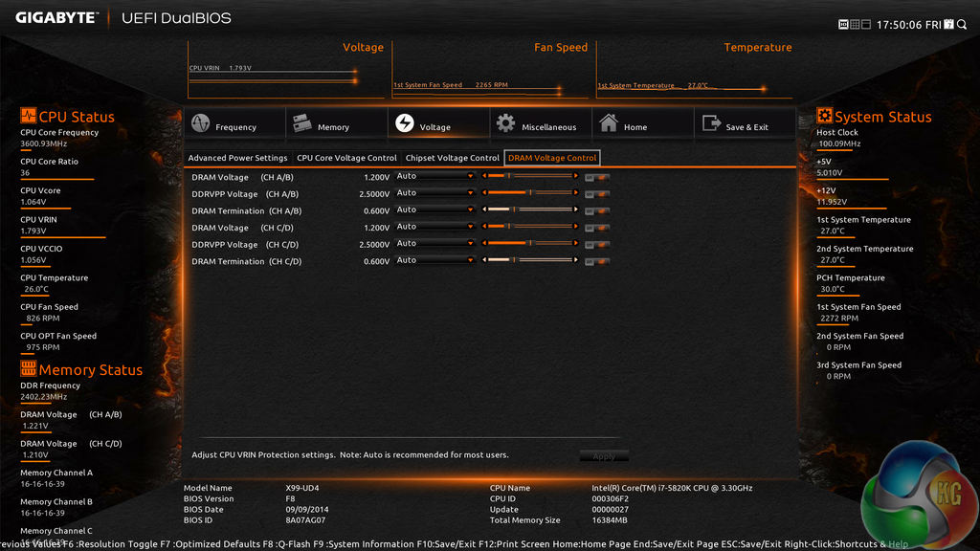Viewport: 980px width, 551px height.
Task: Click the Model Name value X99-UD4
Action: 301,488
